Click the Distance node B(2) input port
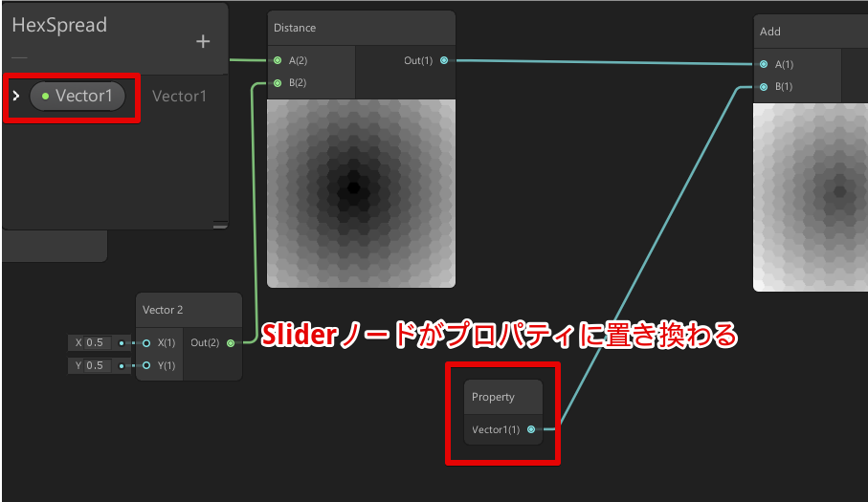The width and height of the screenshot is (868, 502). [278, 83]
